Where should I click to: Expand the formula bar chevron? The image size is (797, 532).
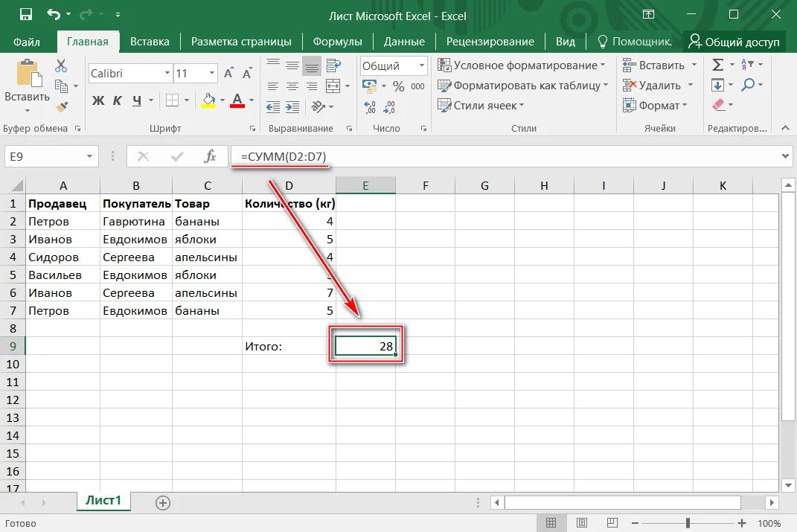(785, 156)
